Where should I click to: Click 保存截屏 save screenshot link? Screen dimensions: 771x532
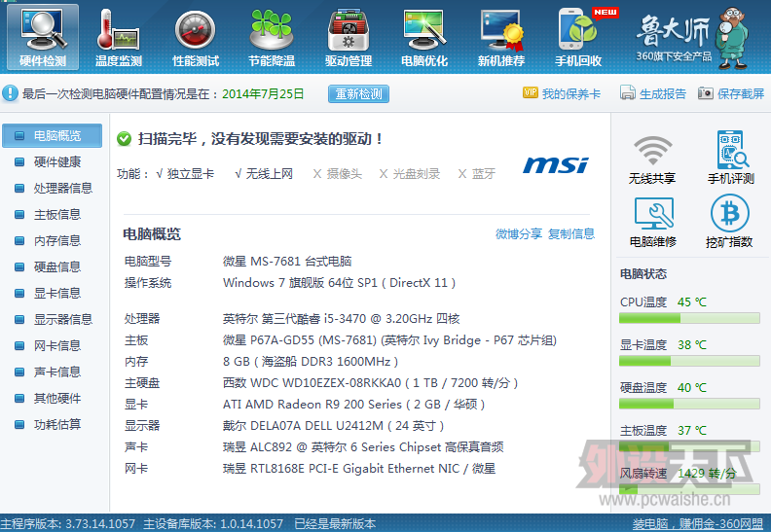point(741,93)
